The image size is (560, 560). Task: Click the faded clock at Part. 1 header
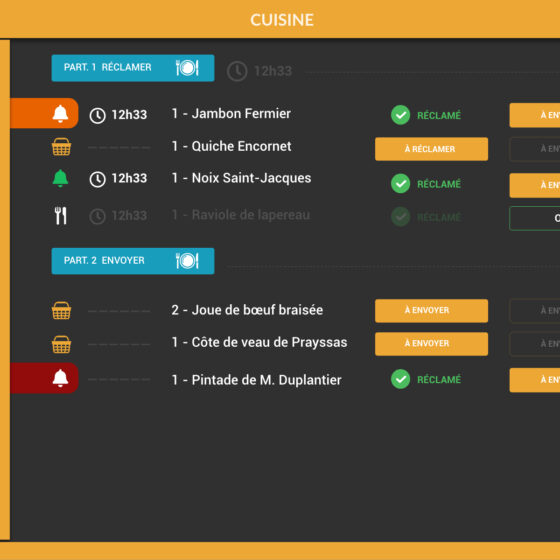pyautogui.click(x=237, y=71)
